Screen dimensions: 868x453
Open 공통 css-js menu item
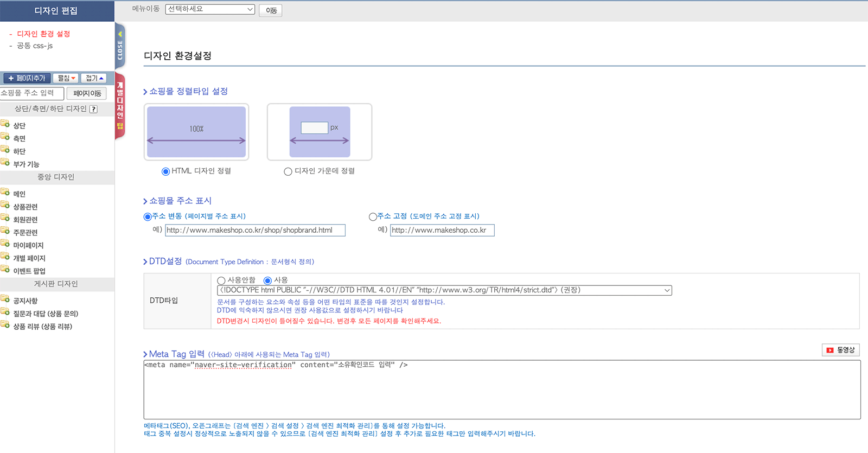[x=35, y=46]
